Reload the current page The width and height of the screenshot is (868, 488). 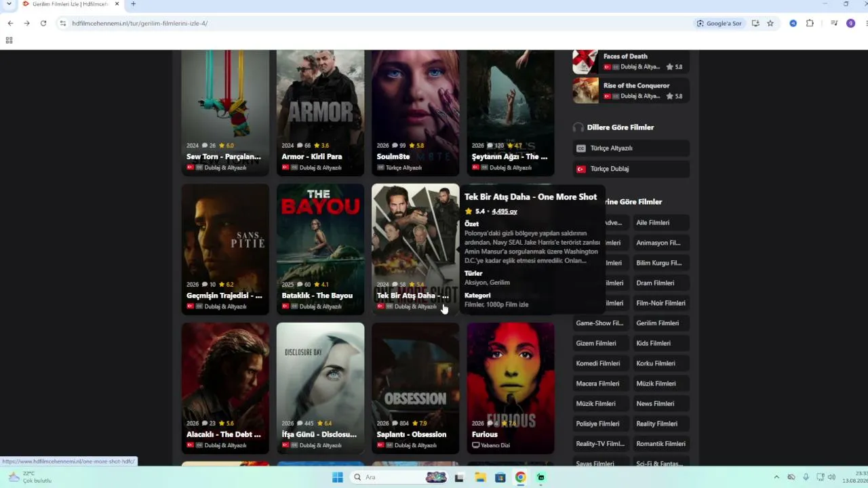43,23
